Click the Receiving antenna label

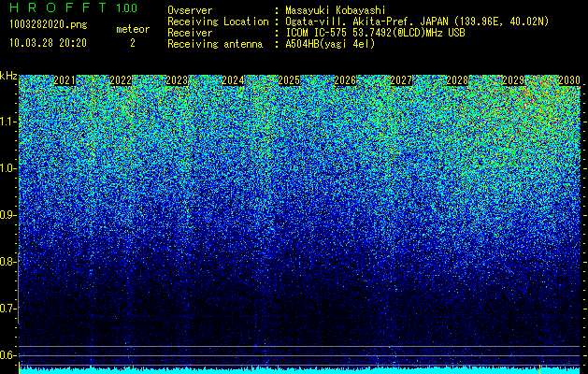coord(215,44)
